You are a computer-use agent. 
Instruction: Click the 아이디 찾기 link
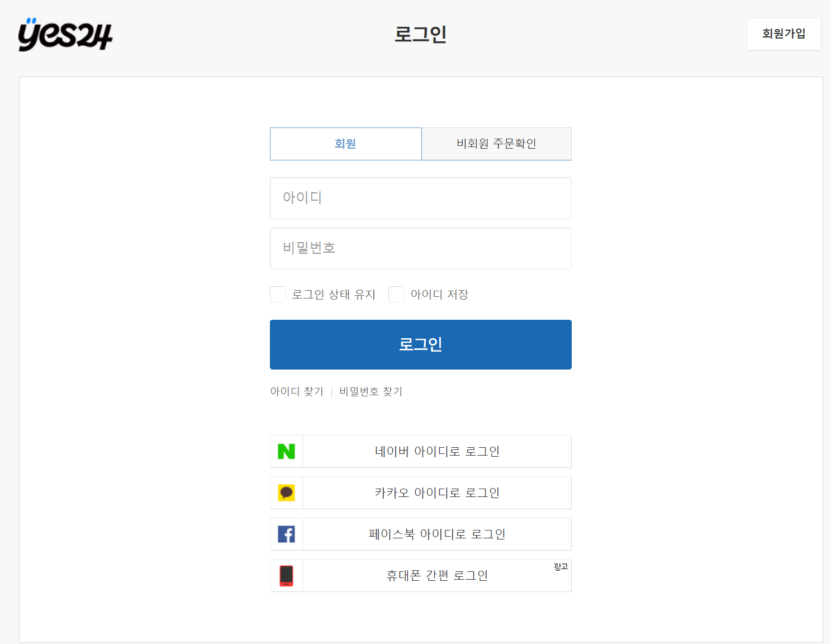(x=297, y=391)
